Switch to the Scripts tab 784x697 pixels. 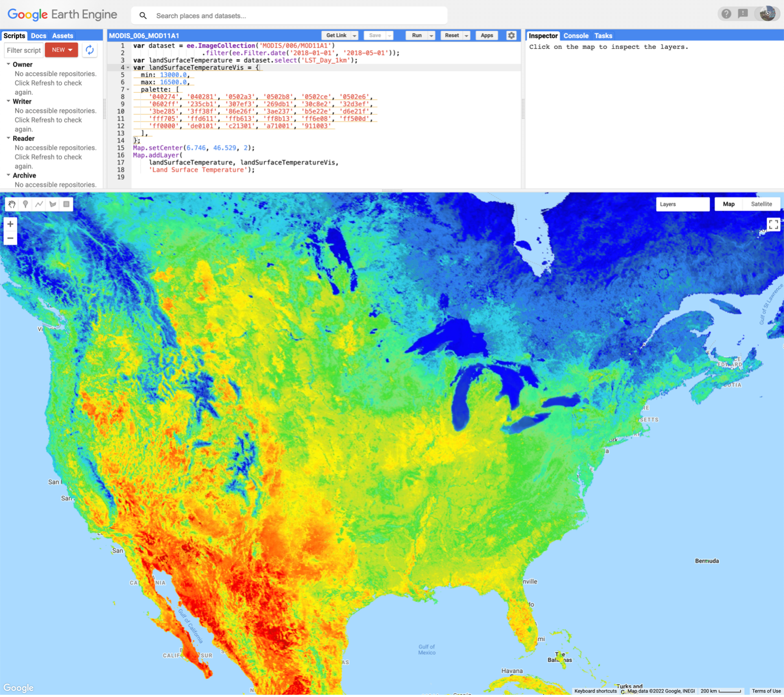click(x=14, y=36)
